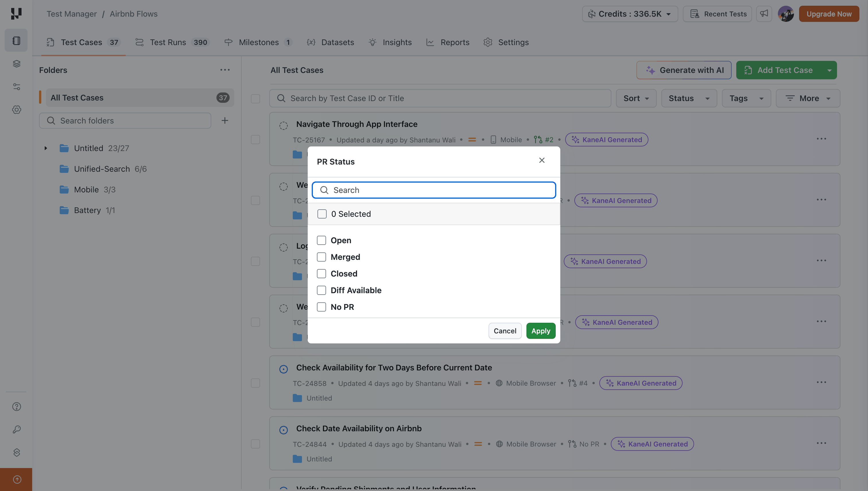The height and width of the screenshot is (491, 868).
Task: Click the Upgrade Now button
Action: (829, 14)
